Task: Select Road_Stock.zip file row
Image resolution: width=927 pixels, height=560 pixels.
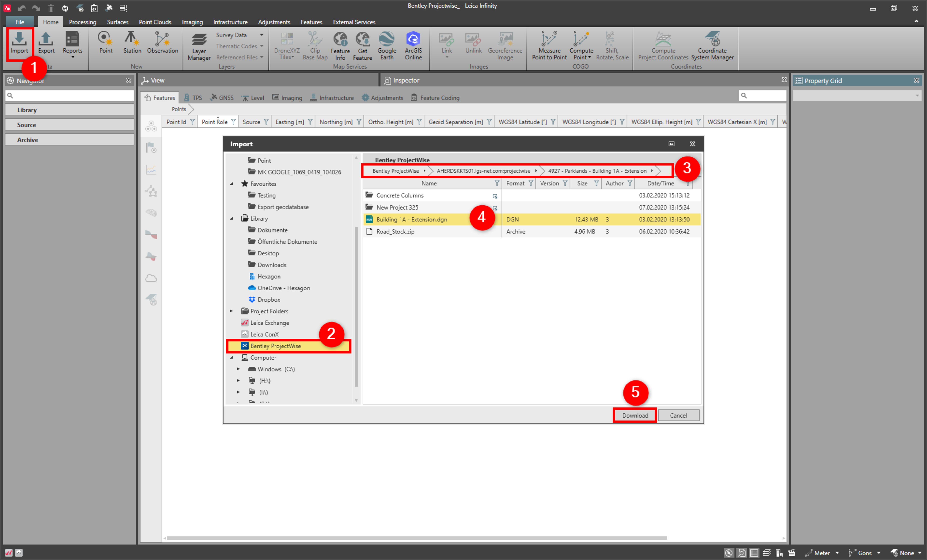Action: (x=531, y=231)
